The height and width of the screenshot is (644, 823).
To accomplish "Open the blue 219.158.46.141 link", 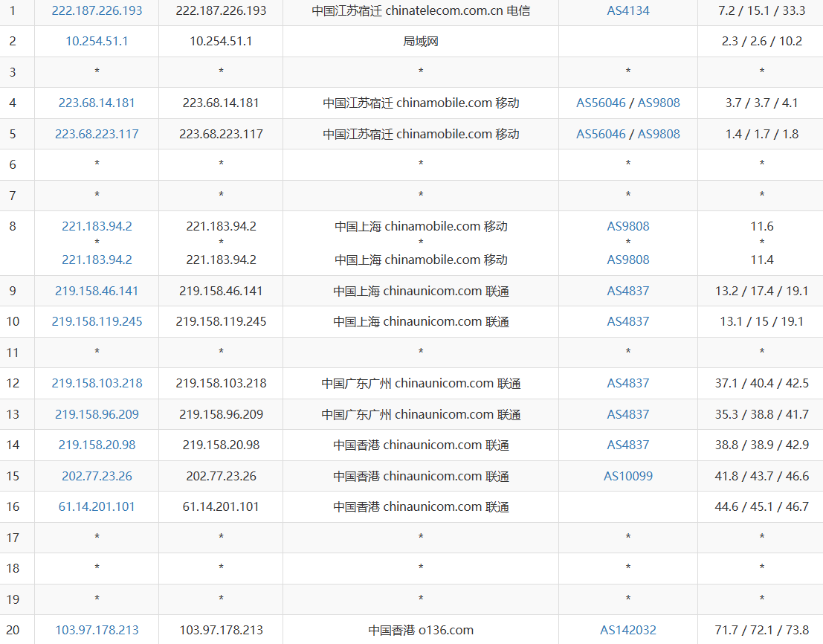I will [97, 291].
